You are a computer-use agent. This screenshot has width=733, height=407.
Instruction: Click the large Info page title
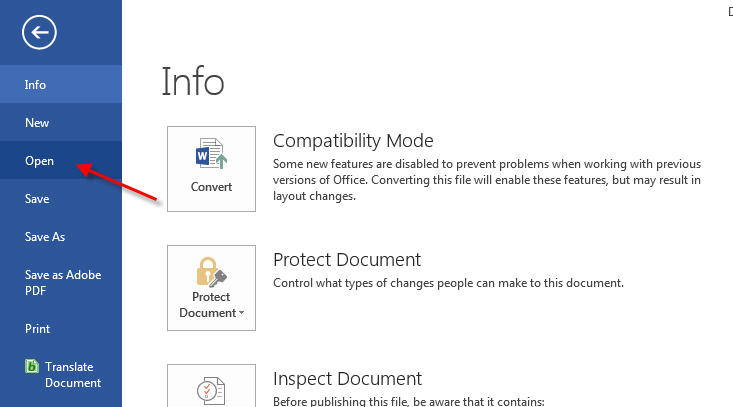(x=193, y=82)
